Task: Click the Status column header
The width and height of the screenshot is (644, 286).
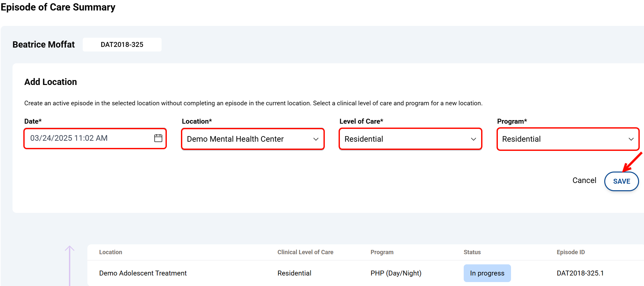Action: [x=472, y=252]
